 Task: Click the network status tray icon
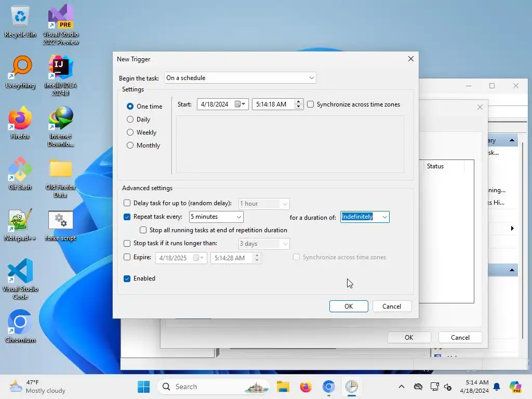434,387
